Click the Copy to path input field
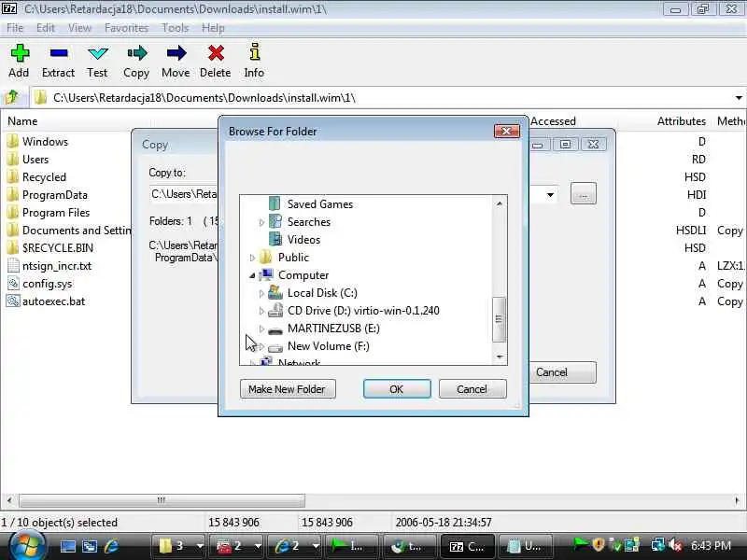This screenshot has width=747, height=560. [x=183, y=194]
